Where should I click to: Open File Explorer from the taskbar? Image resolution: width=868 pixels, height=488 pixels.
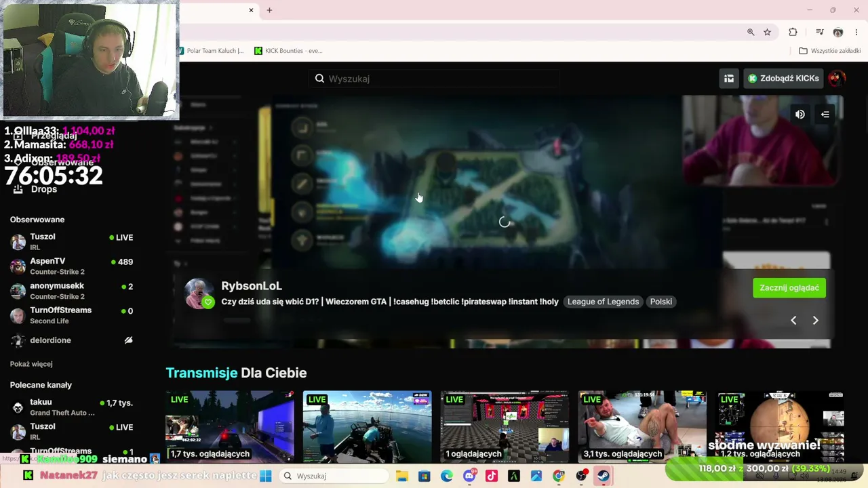coord(402,476)
